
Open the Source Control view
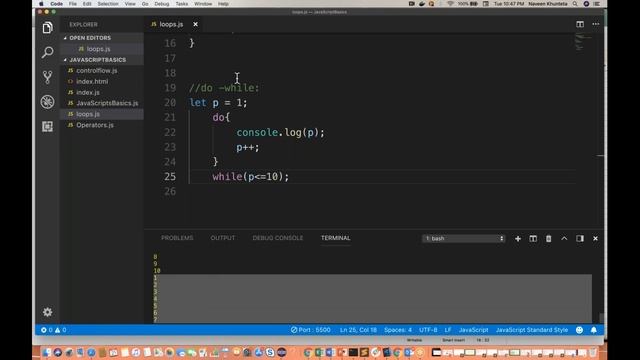(x=47, y=77)
